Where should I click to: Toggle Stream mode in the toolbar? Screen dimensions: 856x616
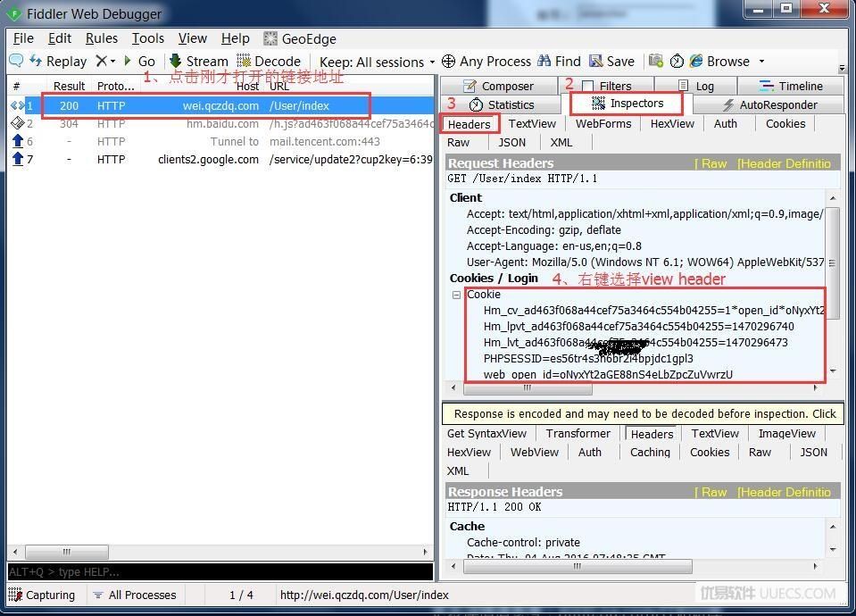coord(199,62)
